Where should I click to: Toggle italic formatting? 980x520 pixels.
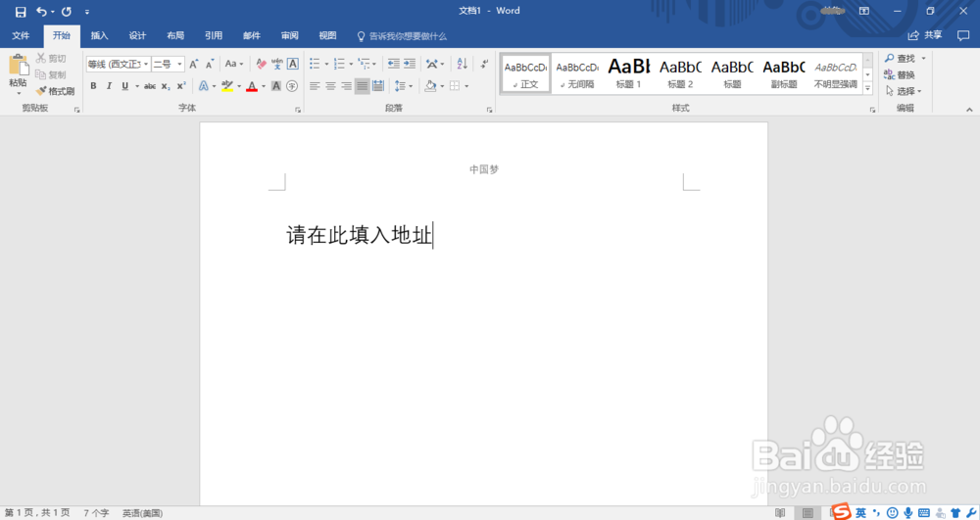coord(109,86)
